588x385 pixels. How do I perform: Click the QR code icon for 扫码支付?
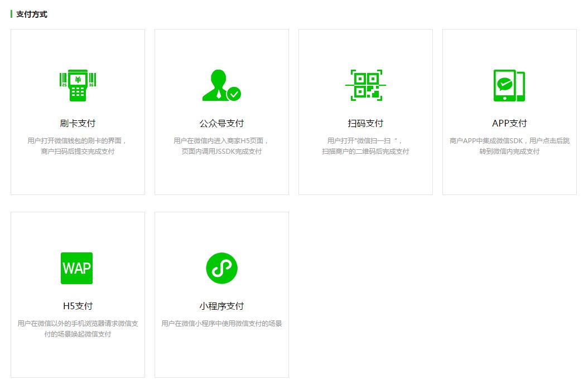point(365,85)
